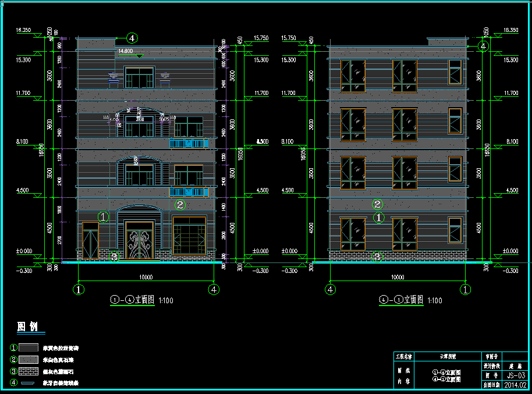Click the left planter urn on top floor
The height and width of the screenshot is (394, 532).
pyautogui.click(x=114, y=77)
